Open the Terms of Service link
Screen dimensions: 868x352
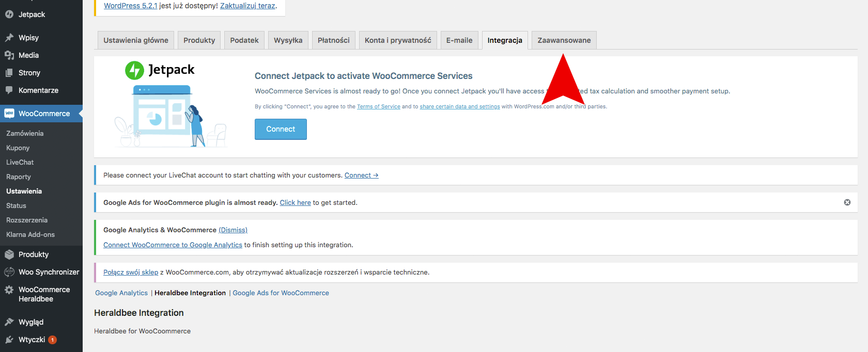pos(379,106)
